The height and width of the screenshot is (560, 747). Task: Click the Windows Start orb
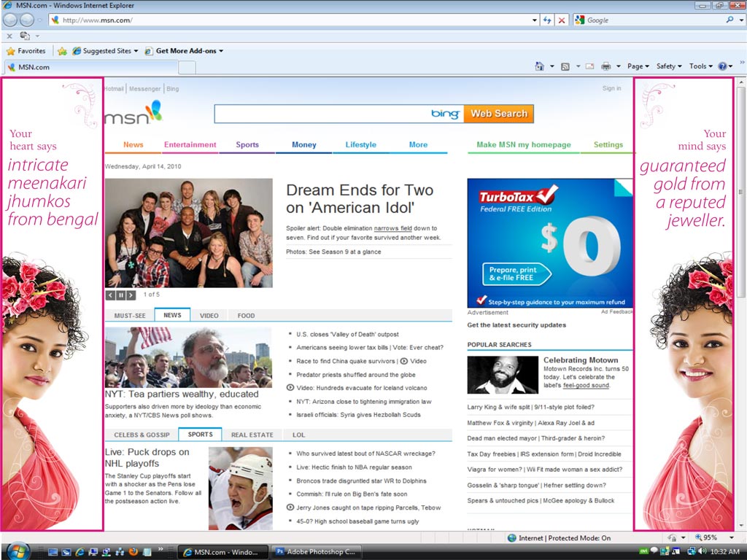(x=18, y=551)
